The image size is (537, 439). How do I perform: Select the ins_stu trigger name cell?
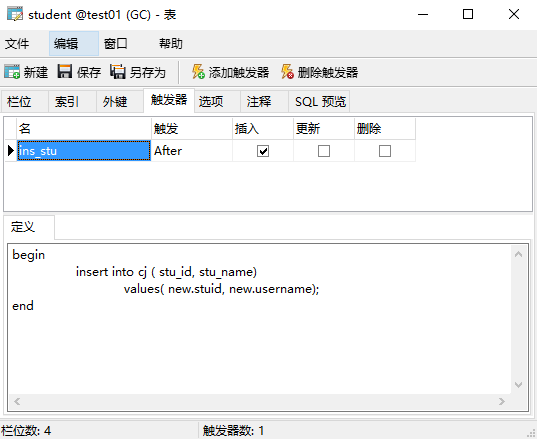click(84, 151)
